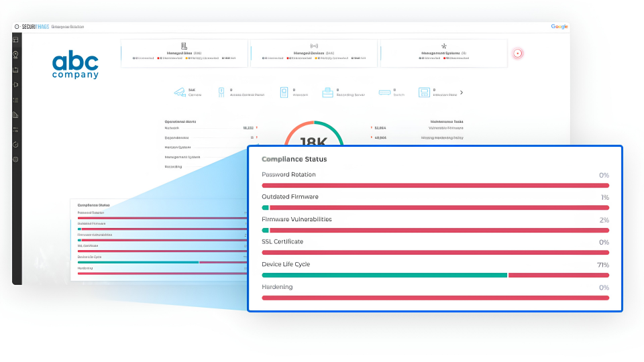Click the SecuriThings logo in header

(x=32, y=27)
